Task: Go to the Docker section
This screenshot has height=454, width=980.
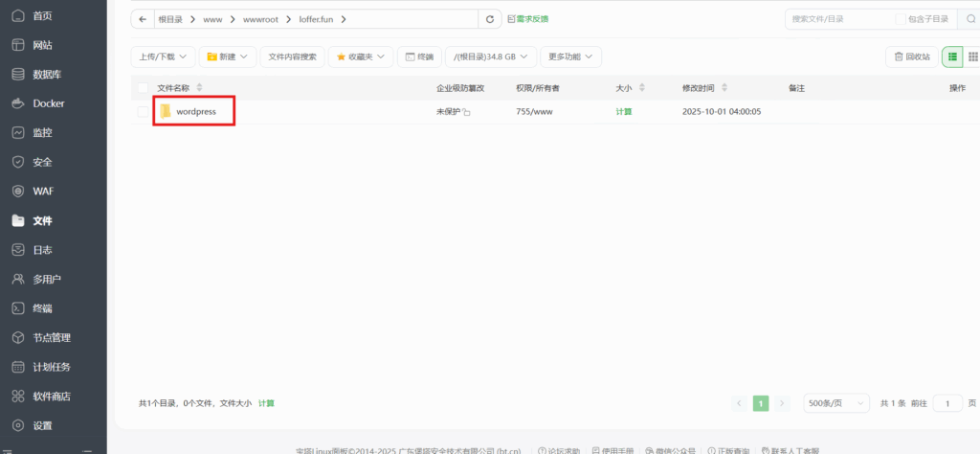Action: tap(49, 103)
